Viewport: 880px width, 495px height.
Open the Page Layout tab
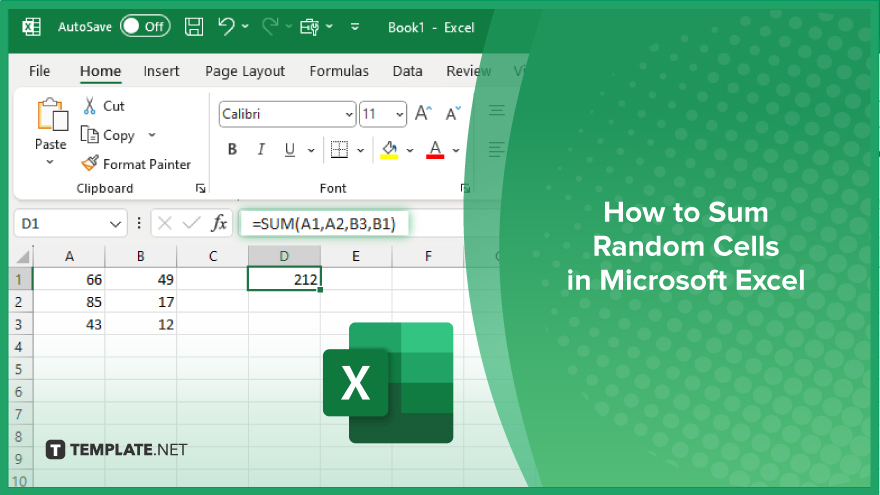(245, 71)
